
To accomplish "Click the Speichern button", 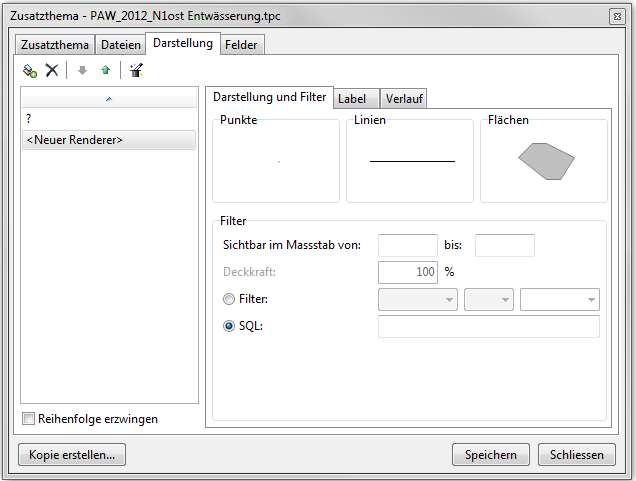I will coord(490,455).
